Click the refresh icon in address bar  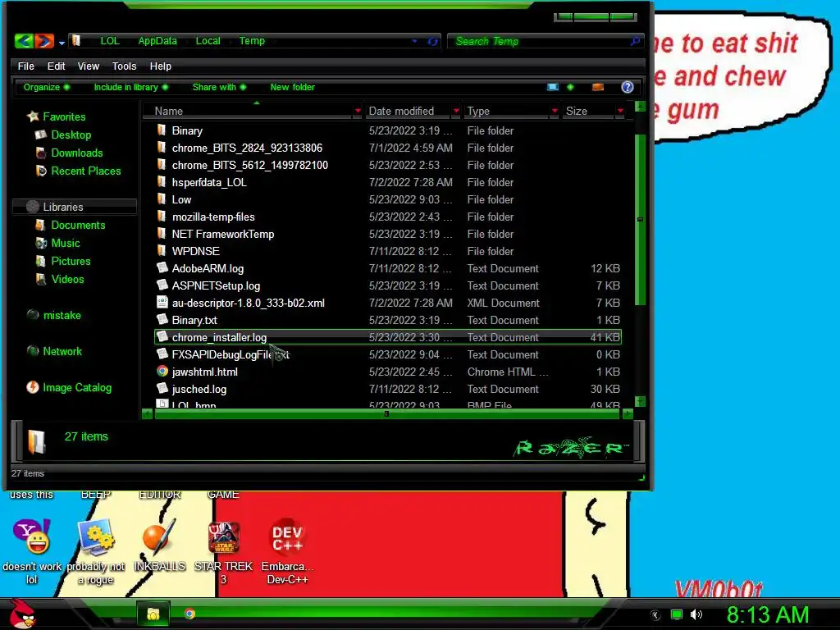pos(432,41)
